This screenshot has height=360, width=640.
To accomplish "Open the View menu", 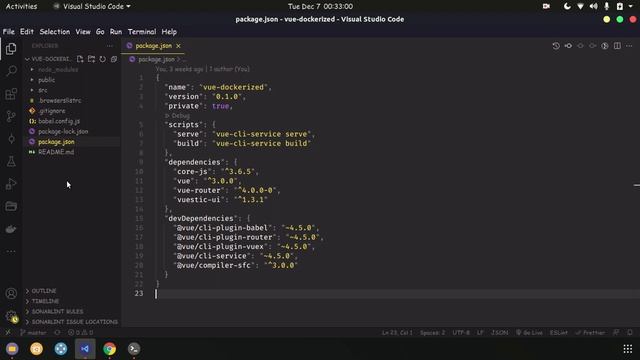I will click(x=83, y=32).
